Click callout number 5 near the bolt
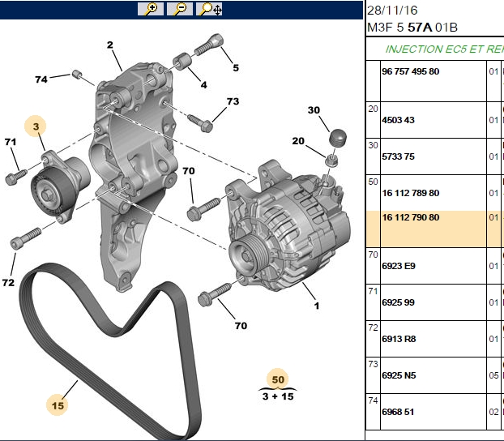This screenshot has height=441, width=504. [x=236, y=68]
